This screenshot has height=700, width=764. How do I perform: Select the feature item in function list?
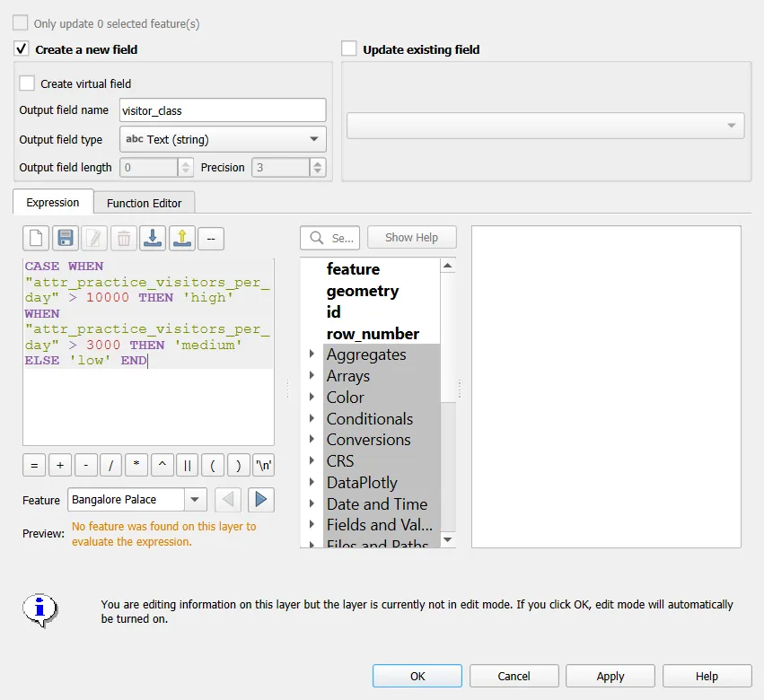click(x=353, y=269)
